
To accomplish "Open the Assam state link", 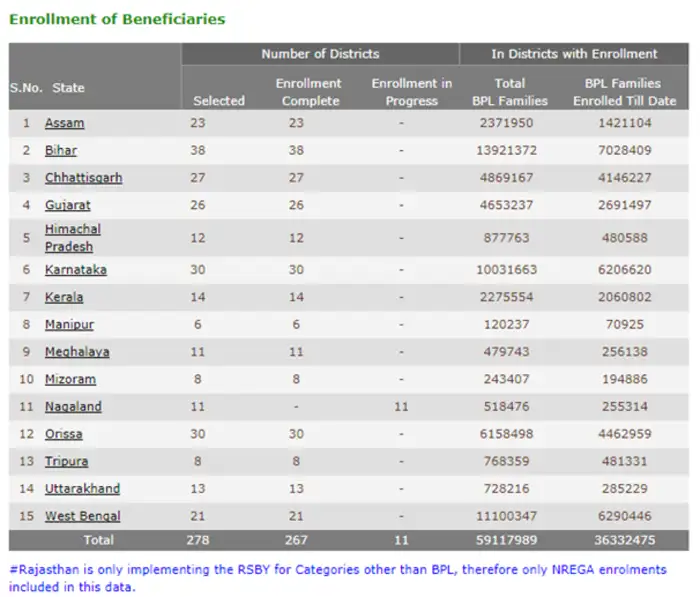I will click(x=64, y=123).
